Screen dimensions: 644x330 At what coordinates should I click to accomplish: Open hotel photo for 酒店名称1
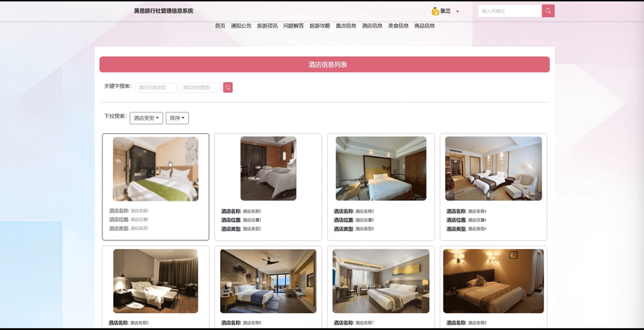pos(155,169)
